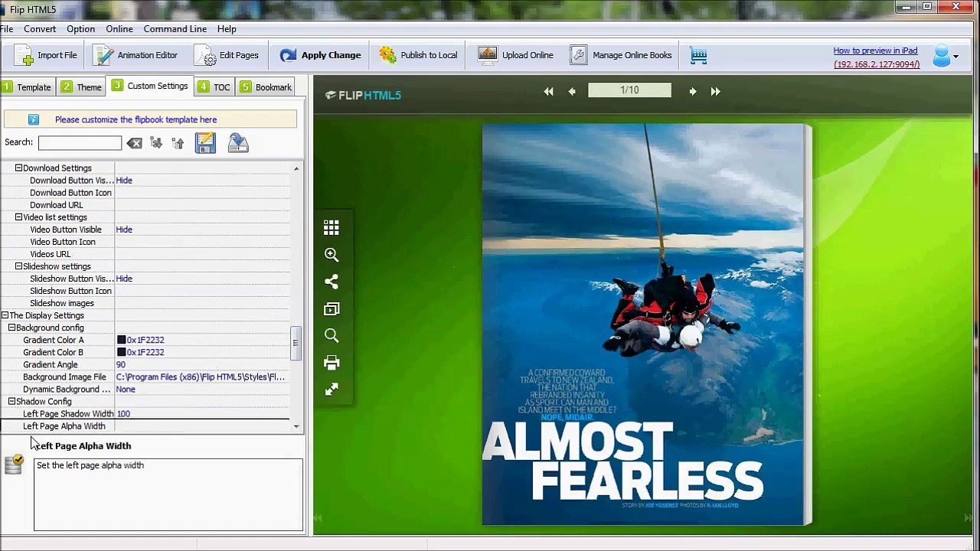Collapse the Slideshow settings group
Screen dimensions: 980x551
click(18, 266)
